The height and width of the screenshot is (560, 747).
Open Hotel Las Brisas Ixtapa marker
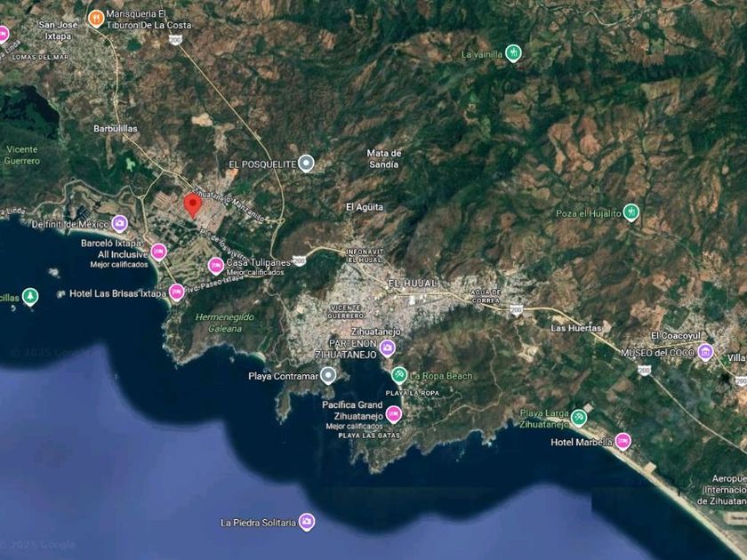[176, 292]
